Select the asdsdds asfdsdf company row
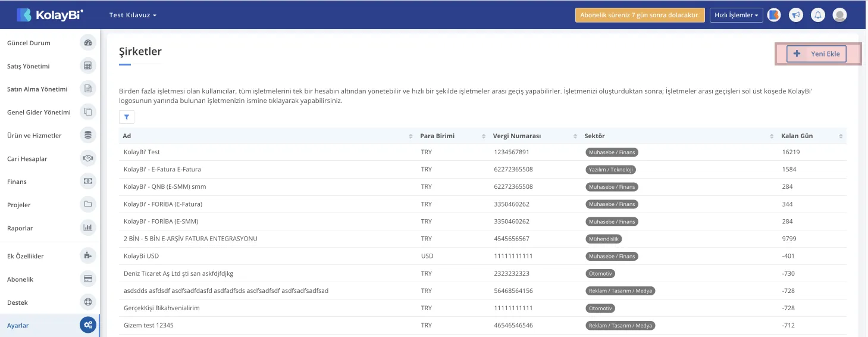The image size is (868, 337). pyautogui.click(x=482, y=291)
